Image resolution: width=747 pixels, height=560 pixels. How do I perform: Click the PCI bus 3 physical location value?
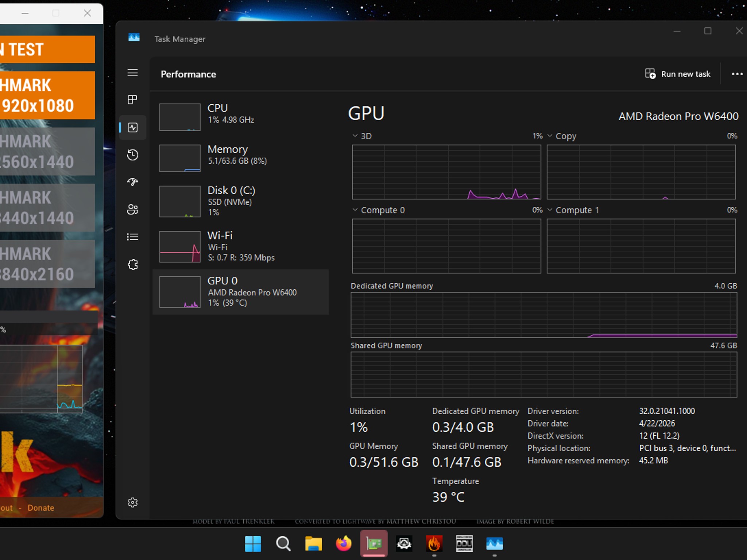688,448
